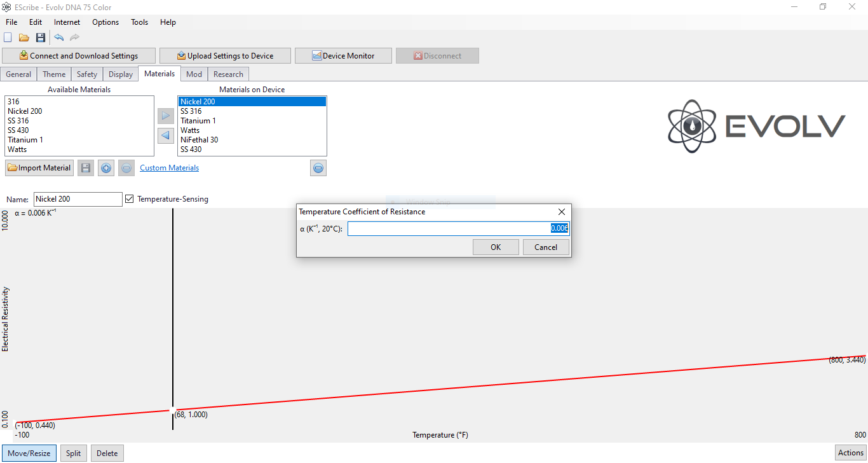Viewport: 868px width, 463px height.
Task: Select NiFethal 30 in Materials on Device
Action: pyautogui.click(x=200, y=140)
